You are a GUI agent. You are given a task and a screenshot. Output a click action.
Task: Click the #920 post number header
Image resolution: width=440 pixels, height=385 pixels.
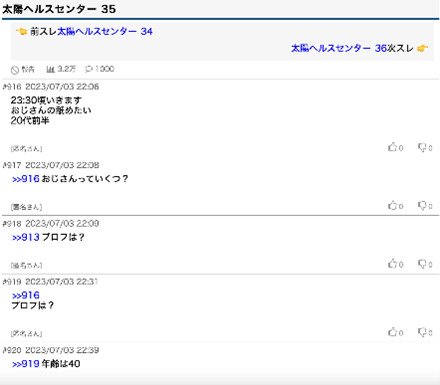click(x=12, y=350)
